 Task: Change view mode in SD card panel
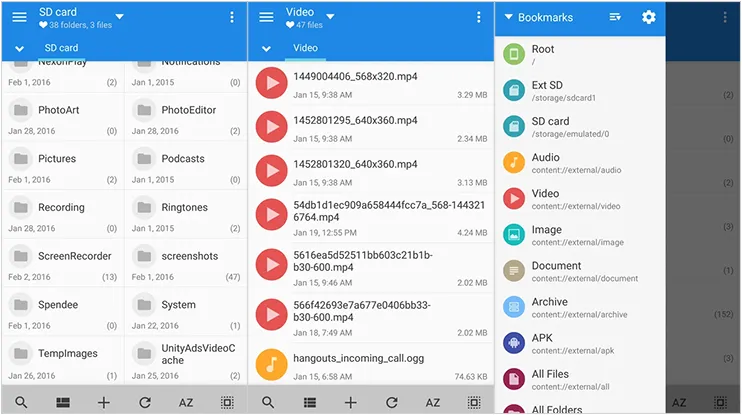click(62, 403)
